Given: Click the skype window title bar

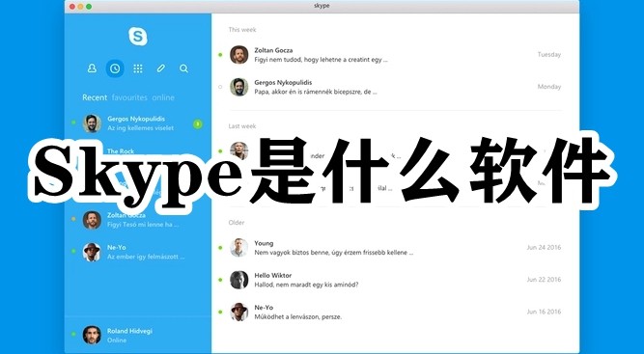Looking at the screenshot, I should click(x=322, y=7).
